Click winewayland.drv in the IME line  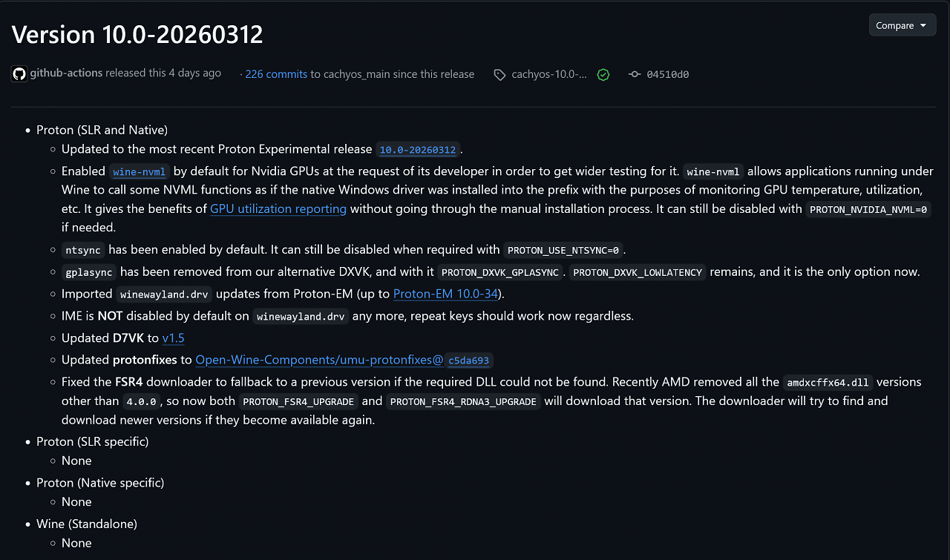point(301,317)
